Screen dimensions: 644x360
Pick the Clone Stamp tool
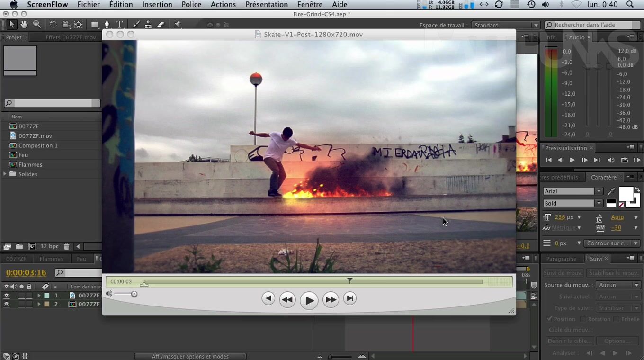point(148,25)
